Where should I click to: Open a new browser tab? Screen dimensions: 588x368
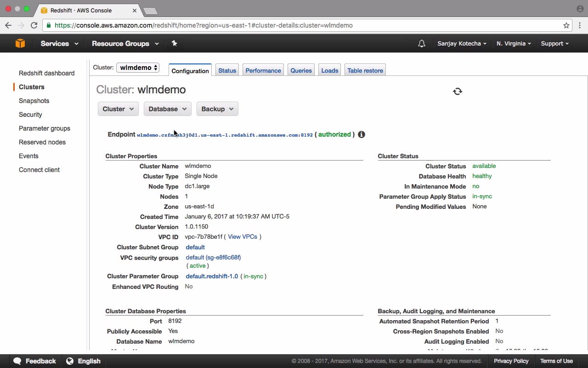[150, 11]
